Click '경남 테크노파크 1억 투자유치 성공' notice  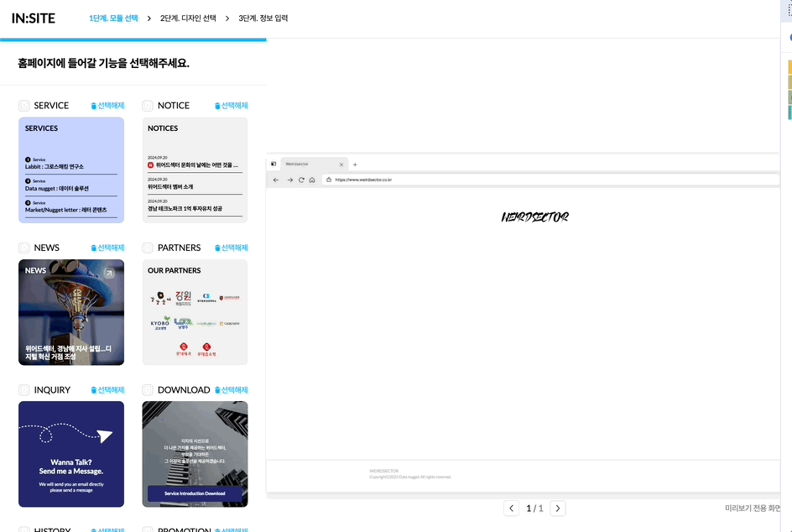(195, 206)
